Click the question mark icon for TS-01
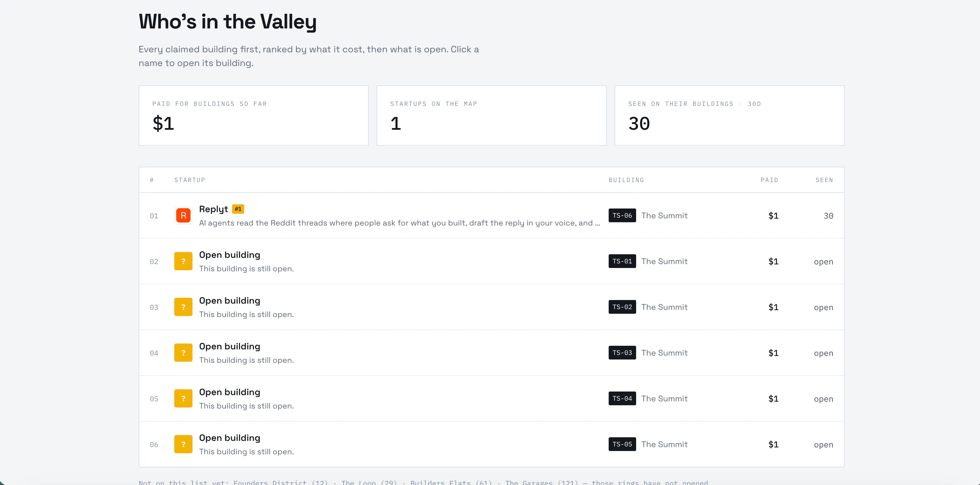980x485 pixels. pyautogui.click(x=183, y=261)
